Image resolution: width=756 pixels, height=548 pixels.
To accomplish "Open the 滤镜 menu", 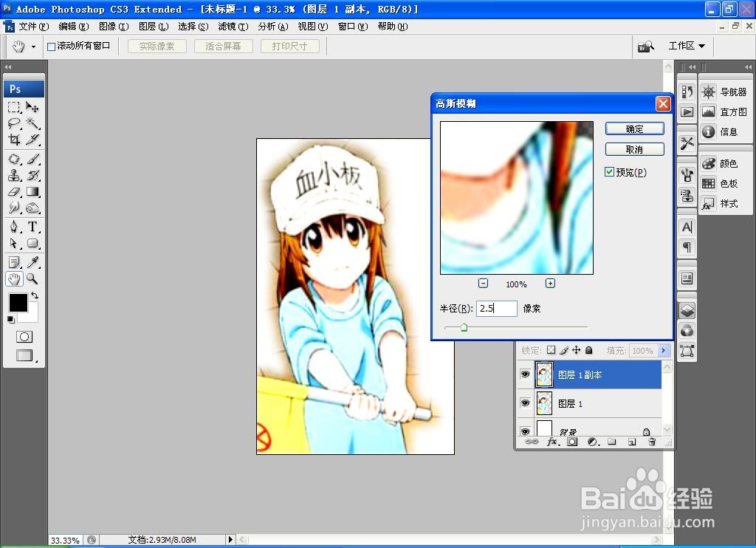I will click(x=233, y=27).
